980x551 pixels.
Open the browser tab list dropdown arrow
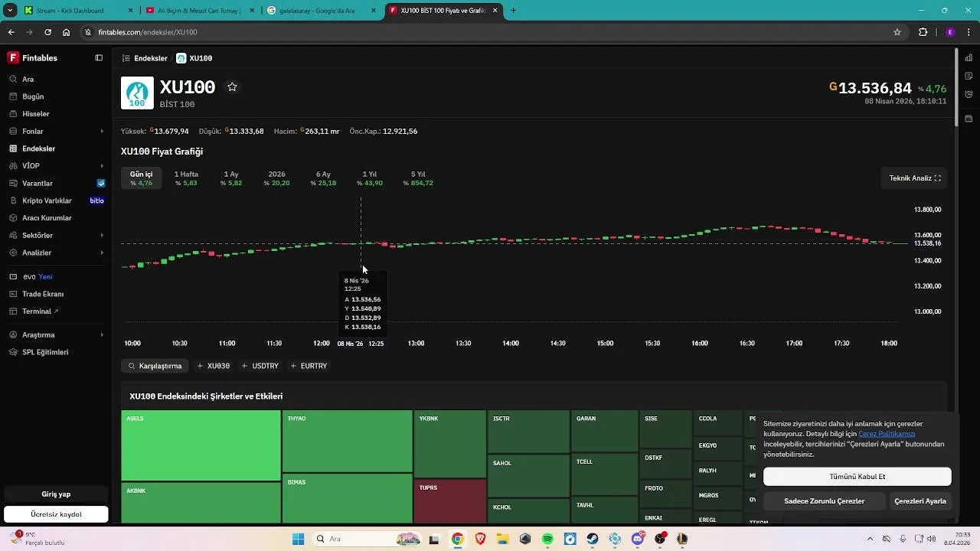[x=10, y=11]
